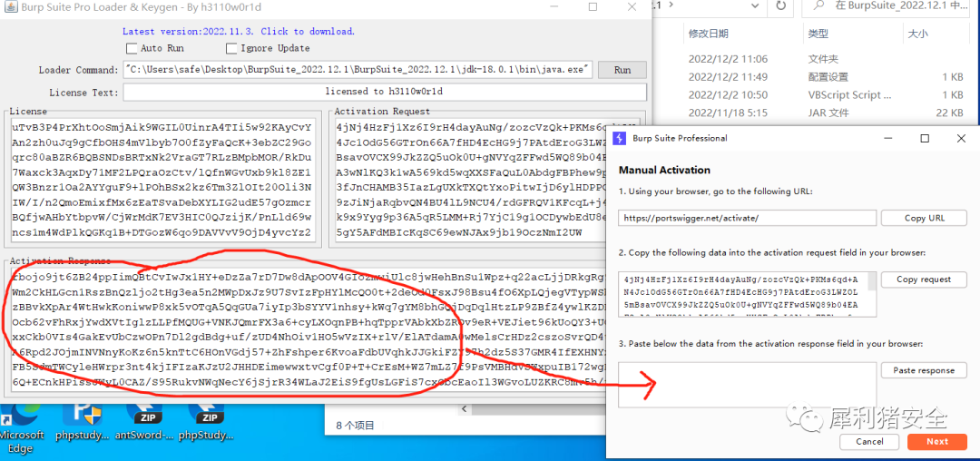Click the 8 个项目 status text
Image resolution: width=980 pixels, height=461 pixels.
click(355, 426)
